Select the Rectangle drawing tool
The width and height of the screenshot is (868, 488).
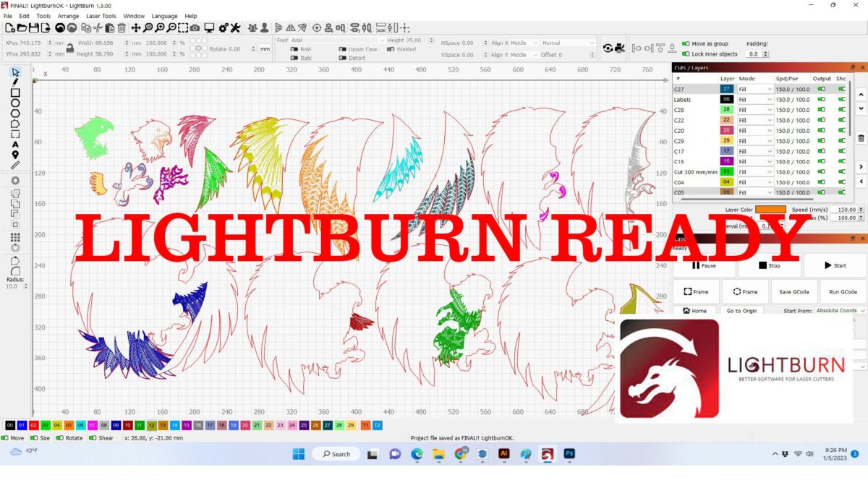(15, 93)
